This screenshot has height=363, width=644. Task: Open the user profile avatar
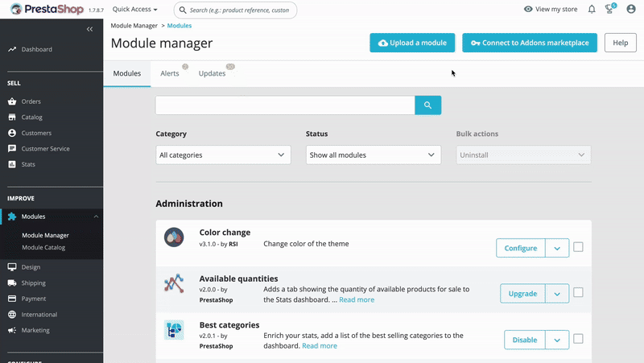(x=631, y=9)
